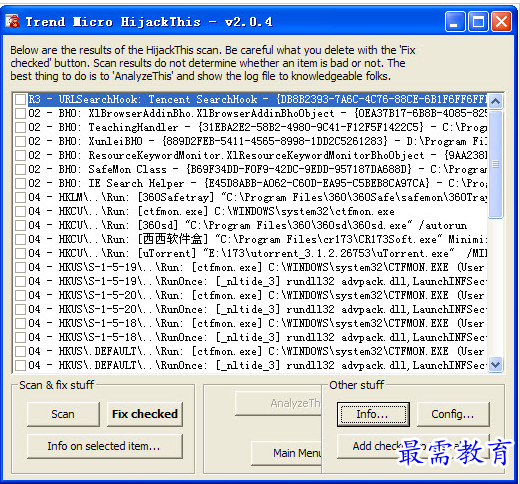The height and width of the screenshot is (484, 520).
Task: Click scroll up arrow of results list
Action: click(x=496, y=101)
